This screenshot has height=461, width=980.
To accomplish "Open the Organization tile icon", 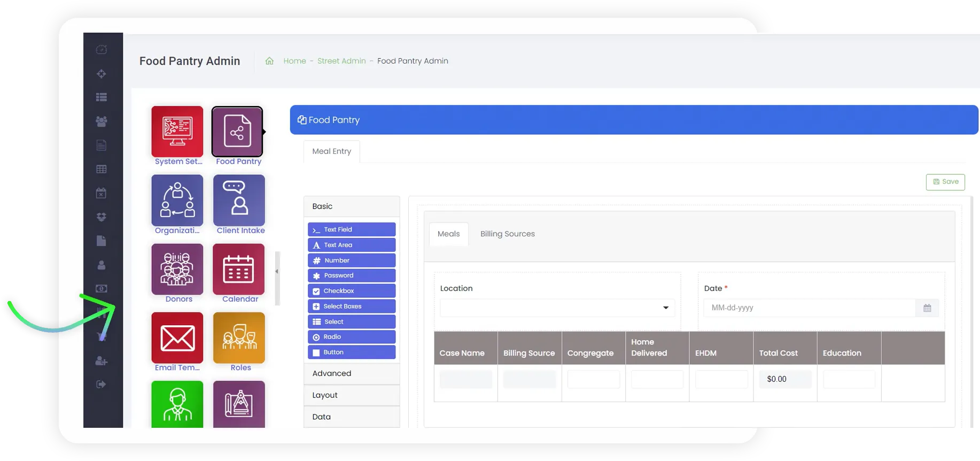I will (x=177, y=200).
